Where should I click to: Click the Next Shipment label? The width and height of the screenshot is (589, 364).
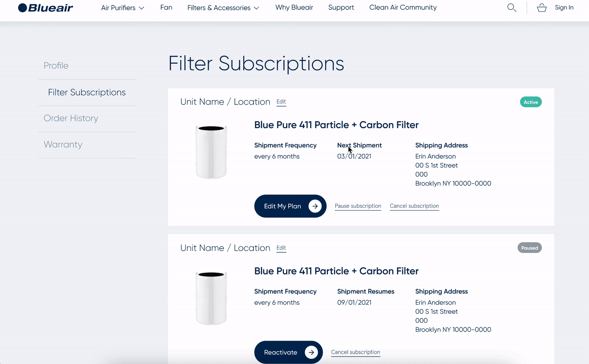tap(360, 145)
